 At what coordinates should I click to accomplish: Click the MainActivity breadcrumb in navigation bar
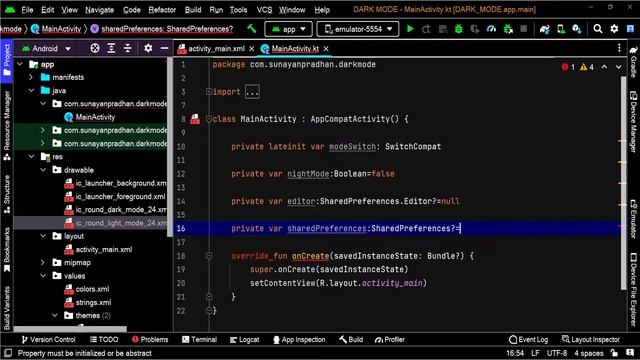(56, 29)
